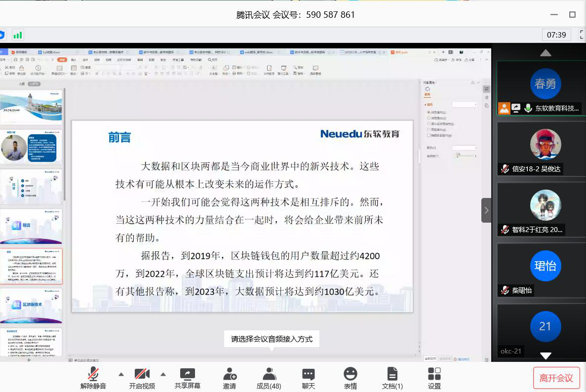Screen dimensions: 586x392
Task: Turn on camera with 开启视频
Action: [x=142, y=378]
